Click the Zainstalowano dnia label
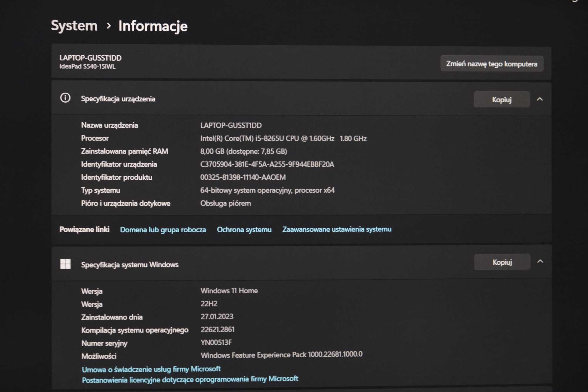588x392 pixels. pyautogui.click(x=112, y=317)
